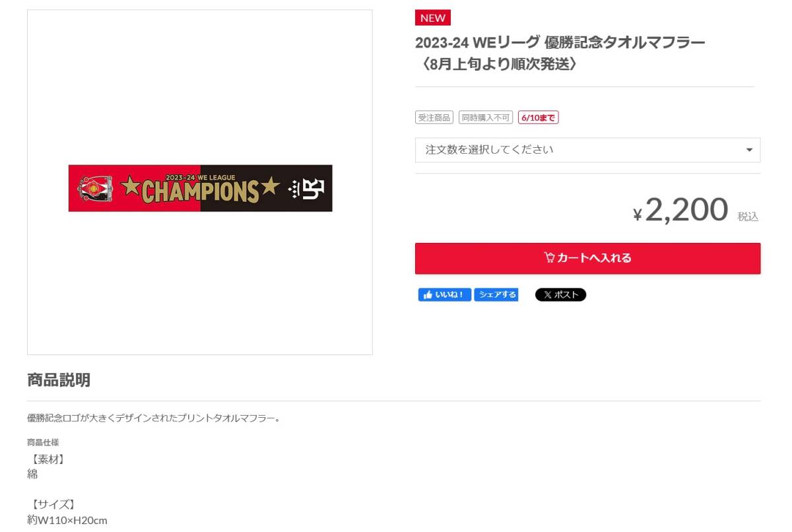Image resolution: width=792 pixels, height=532 pixels.
Task: Click the 商品仕様 label
Action: (x=43, y=442)
